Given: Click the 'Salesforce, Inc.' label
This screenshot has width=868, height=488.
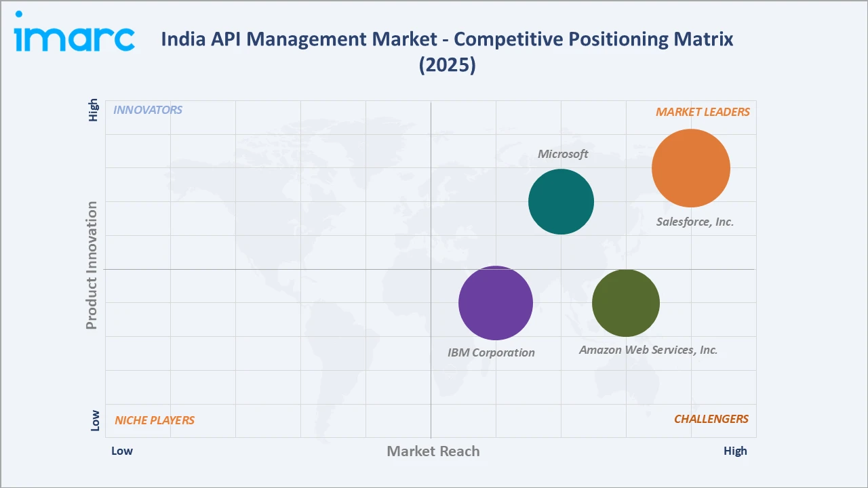Looking at the screenshot, I should pos(695,222).
